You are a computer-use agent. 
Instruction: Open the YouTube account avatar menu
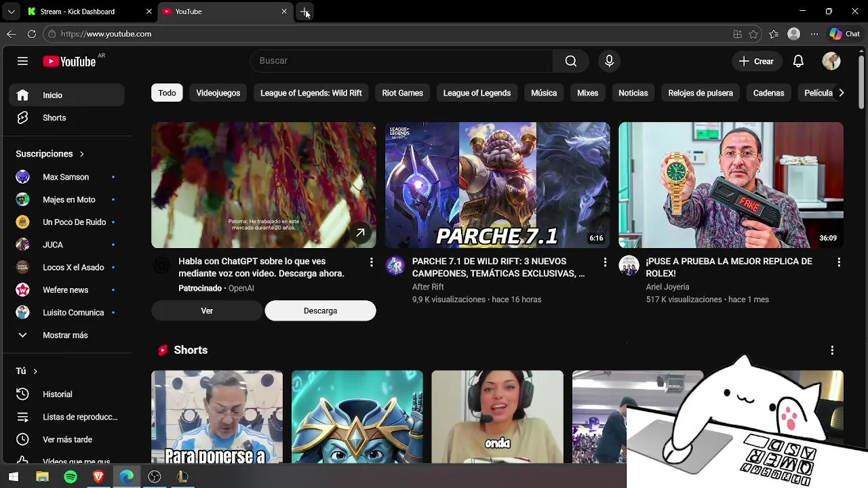pyautogui.click(x=831, y=61)
